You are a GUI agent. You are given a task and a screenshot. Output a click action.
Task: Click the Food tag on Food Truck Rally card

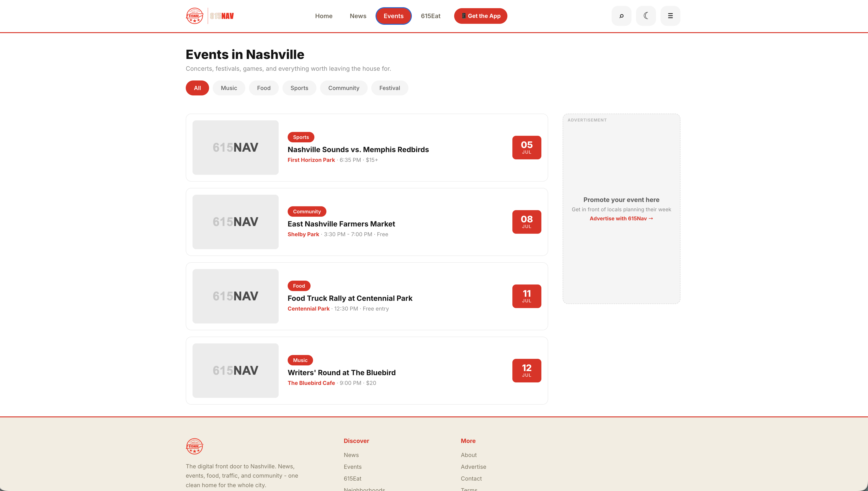coord(299,286)
